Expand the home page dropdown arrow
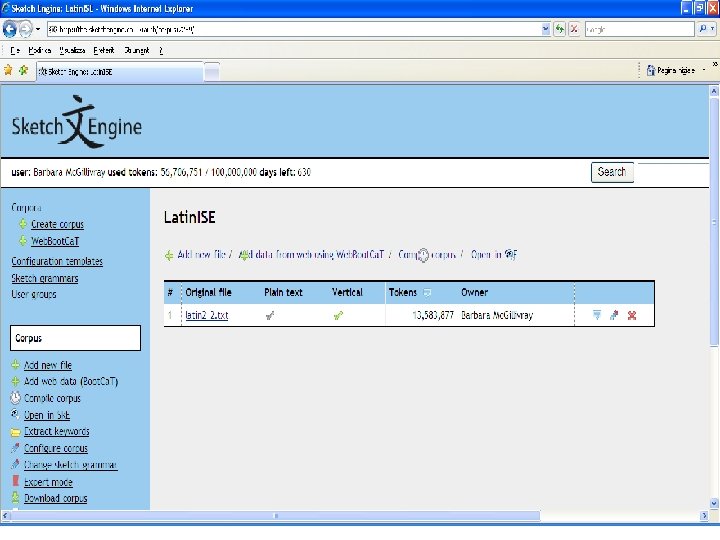720x540 pixels. pyautogui.click(x=704, y=70)
